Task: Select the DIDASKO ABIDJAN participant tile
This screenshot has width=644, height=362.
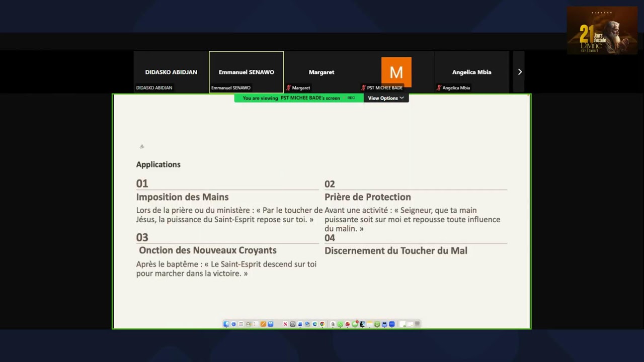Action: coord(171,72)
